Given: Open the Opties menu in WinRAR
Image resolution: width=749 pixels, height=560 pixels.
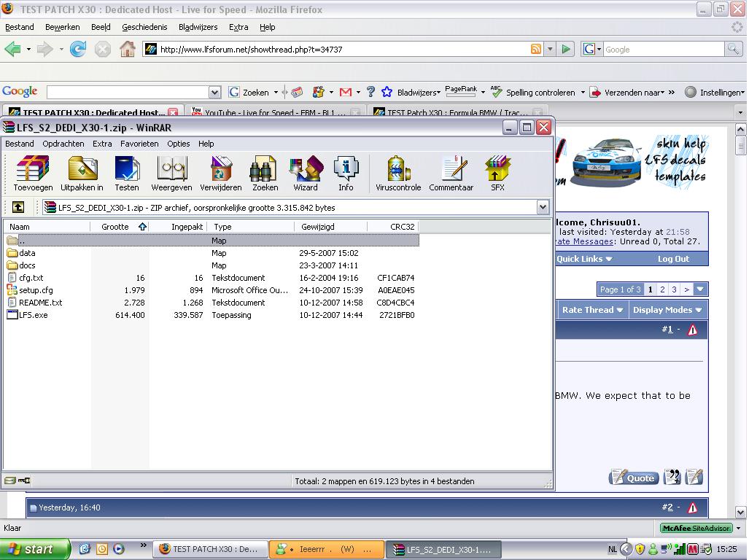Looking at the screenshot, I should (178, 144).
